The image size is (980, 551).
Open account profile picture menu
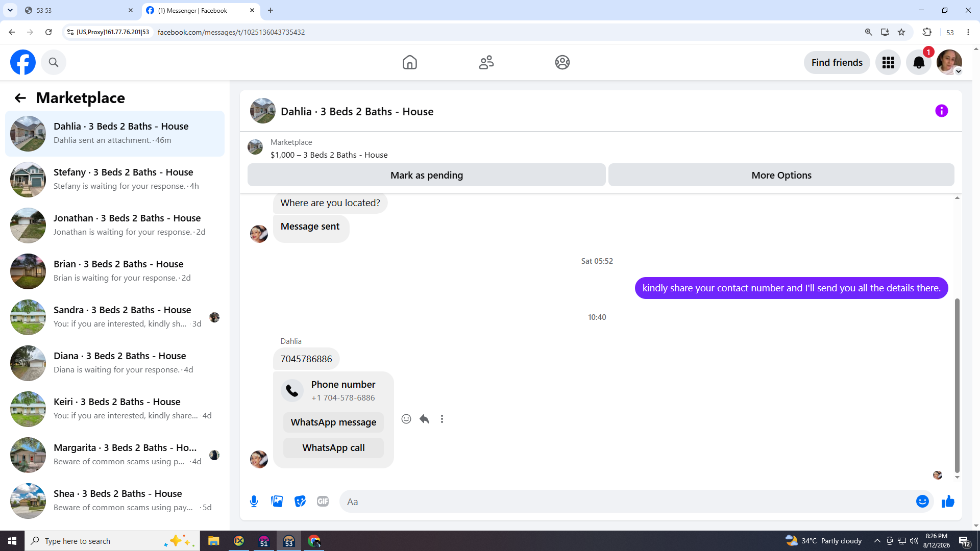pyautogui.click(x=949, y=62)
